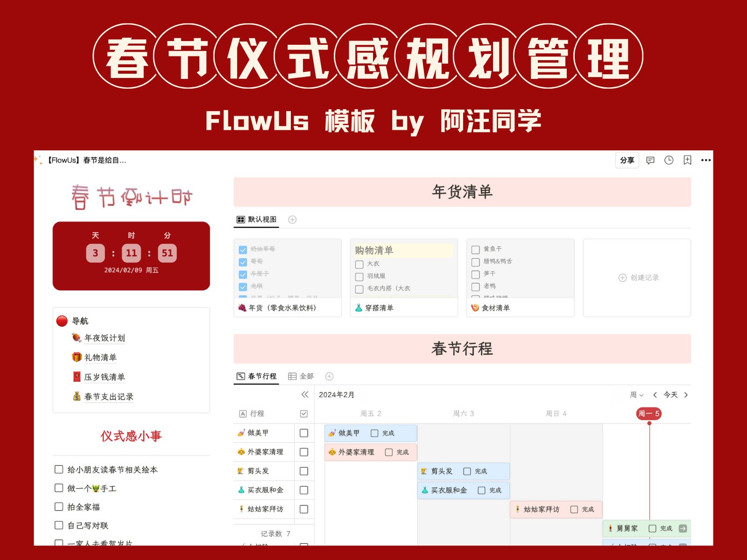Tick checkbox in 剪头发 table row
Screen dimensions: 747x560
coord(304,471)
